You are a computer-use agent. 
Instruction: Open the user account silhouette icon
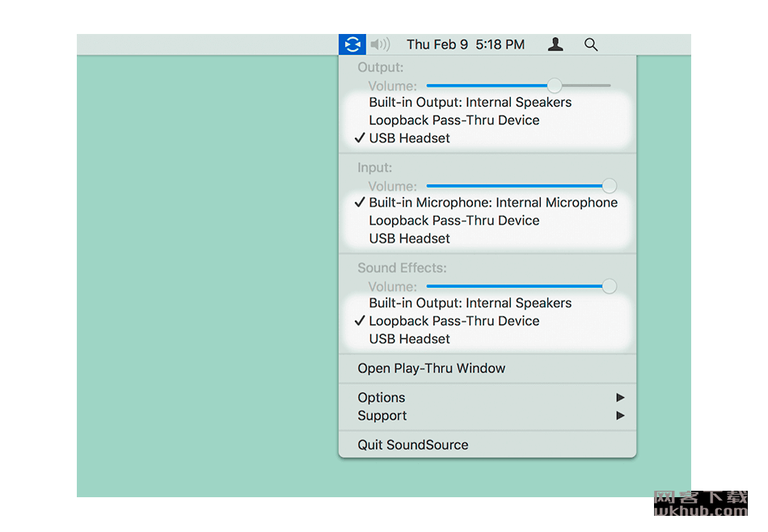tap(555, 44)
